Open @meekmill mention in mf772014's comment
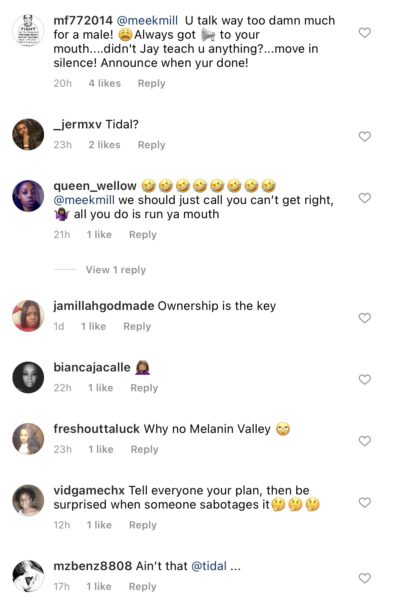Viewport: 393px width, 600px height. (x=147, y=20)
